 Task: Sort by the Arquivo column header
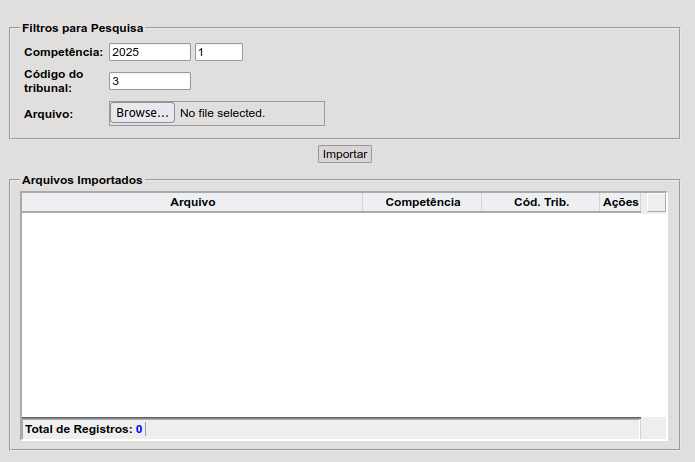click(192, 202)
